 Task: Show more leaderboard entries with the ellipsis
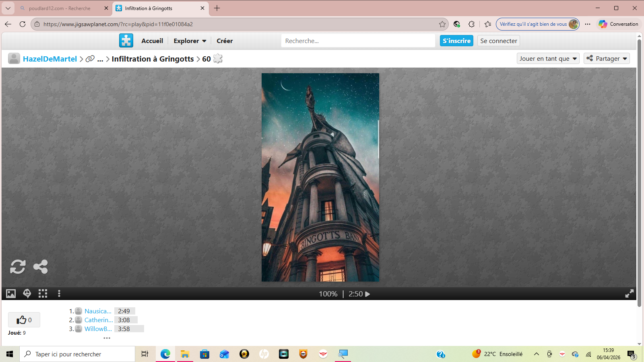click(x=107, y=338)
